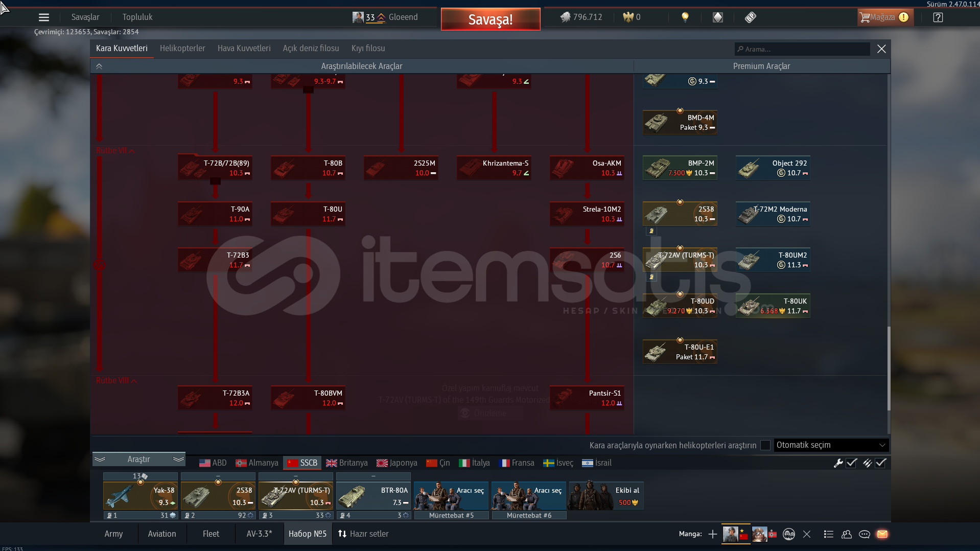This screenshot has height=551, width=980.
Task: Select İsrail nation flag
Action: point(597,463)
